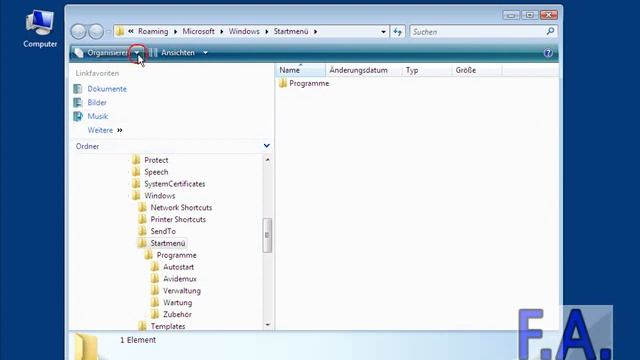Screen dimensions: 640x360
Task: Click the Speech folder icon in tree
Action: click(x=136, y=171)
